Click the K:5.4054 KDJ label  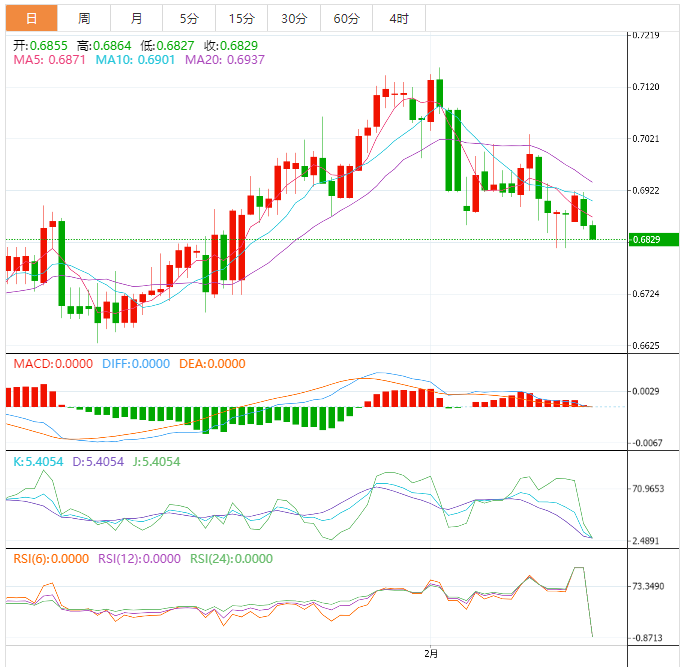(x=38, y=461)
